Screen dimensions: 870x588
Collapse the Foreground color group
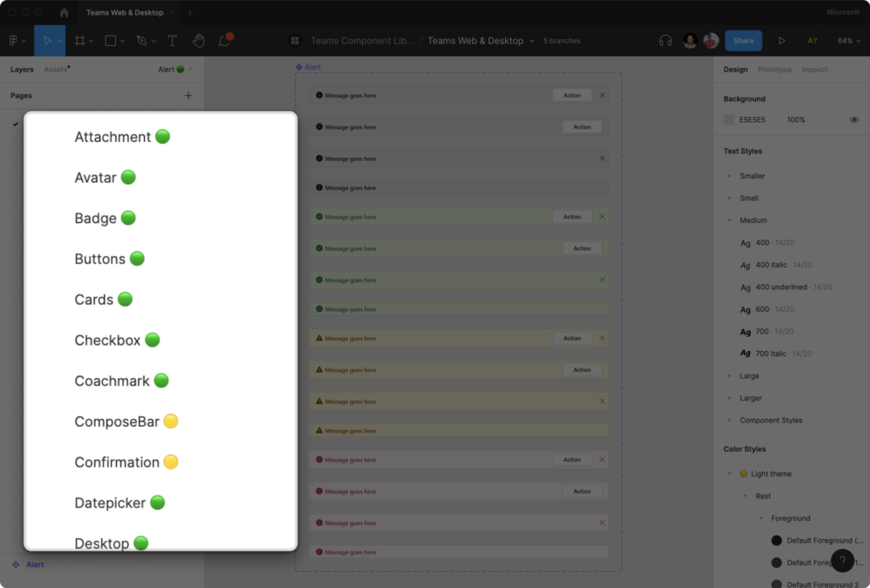(x=760, y=518)
